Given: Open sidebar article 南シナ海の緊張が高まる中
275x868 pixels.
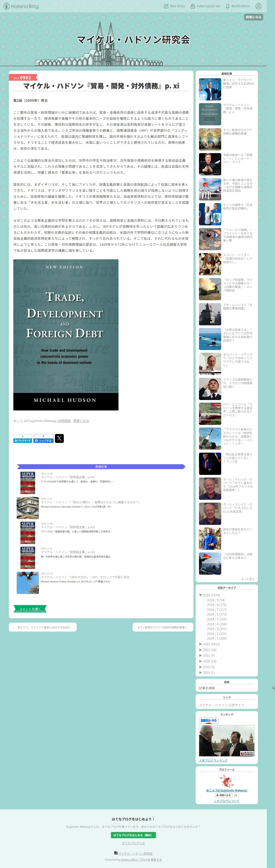Looking at the screenshot, I should tap(238, 185).
